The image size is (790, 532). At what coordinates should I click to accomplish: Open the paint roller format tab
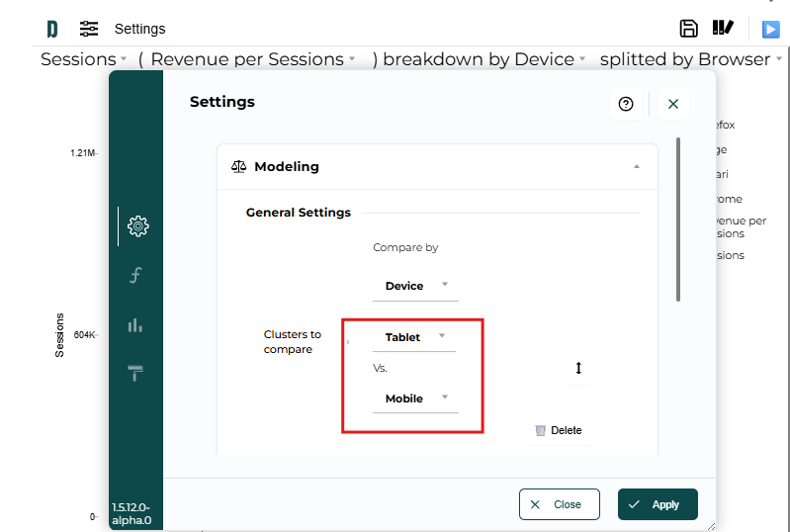coord(136,373)
